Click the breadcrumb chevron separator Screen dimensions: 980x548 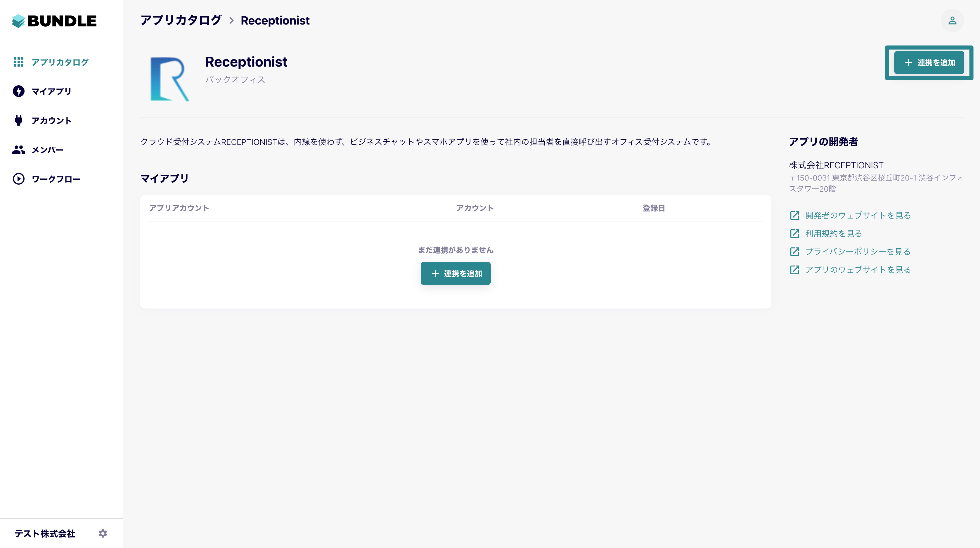coord(231,20)
